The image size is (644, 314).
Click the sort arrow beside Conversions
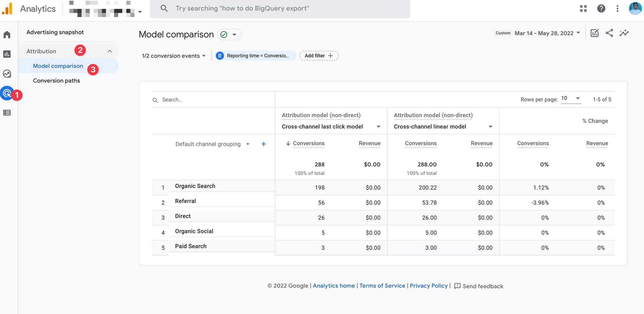(288, 143)
